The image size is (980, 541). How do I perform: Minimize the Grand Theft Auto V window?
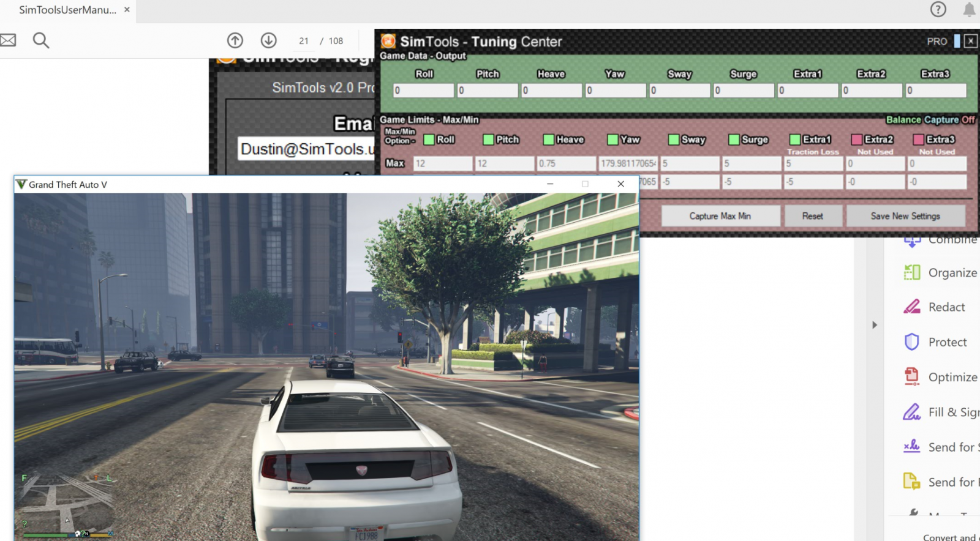point(550,184)
